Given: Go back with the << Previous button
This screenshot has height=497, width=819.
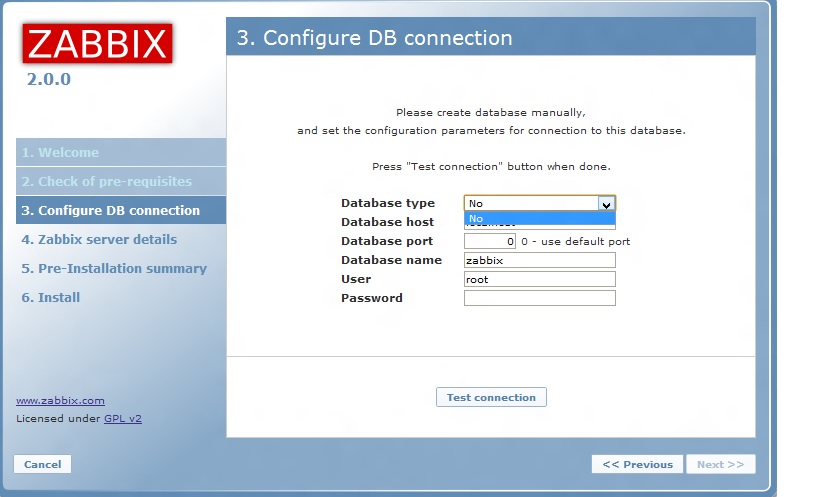Looking at the screenshot, I should pos(637,464).
